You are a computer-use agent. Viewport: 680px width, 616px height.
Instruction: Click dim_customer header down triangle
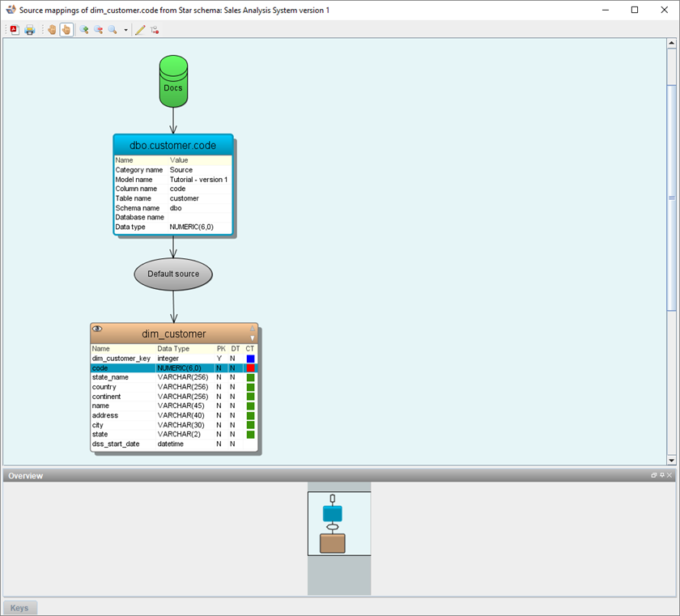(x=253, y=338)
